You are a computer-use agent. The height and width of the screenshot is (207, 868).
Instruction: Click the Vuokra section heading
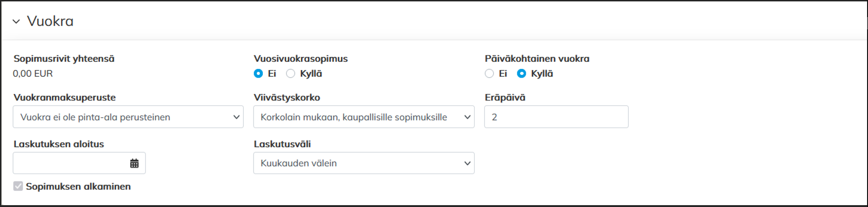[x=50, y=21]
